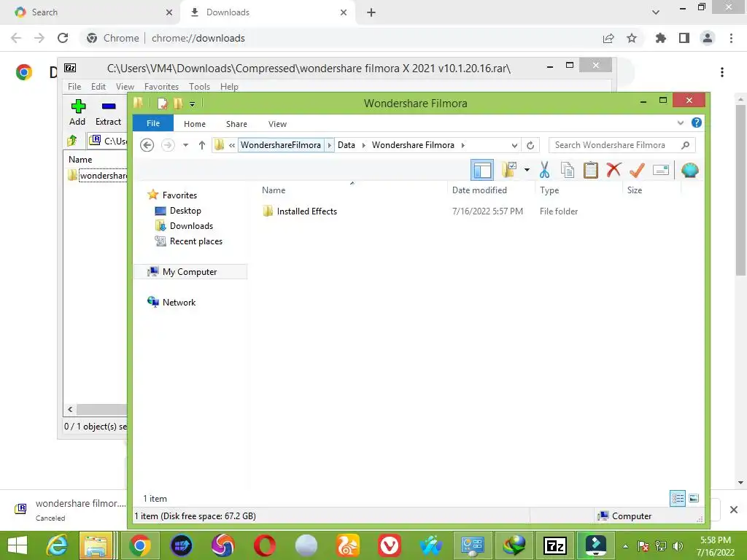Open address bar history dropdown
Image resolution: width=747 pixels, height=560 pixels.
[x=514, y=145]
